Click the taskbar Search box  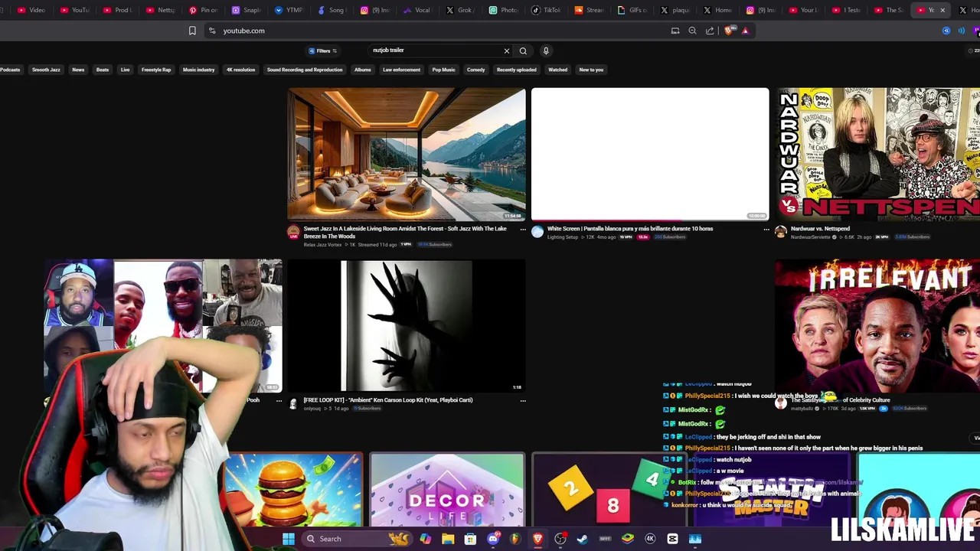click(x=356, y=539)
